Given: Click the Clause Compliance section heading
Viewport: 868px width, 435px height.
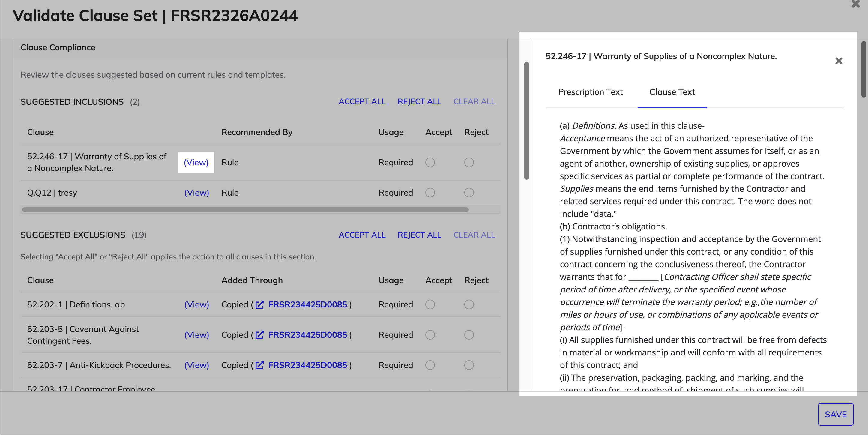Looking at the screenshot, I should pos(58,47).
